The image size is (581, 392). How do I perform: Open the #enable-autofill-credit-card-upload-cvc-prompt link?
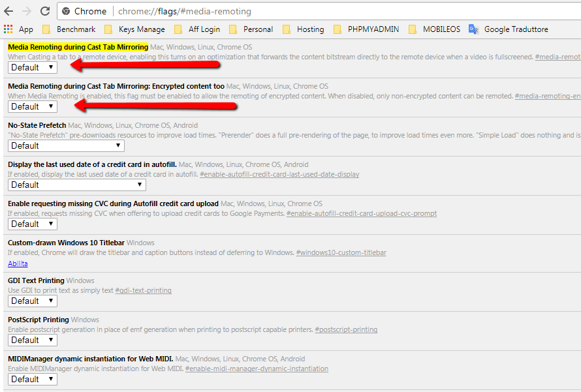pyautogui.click(x=362, y=213)
